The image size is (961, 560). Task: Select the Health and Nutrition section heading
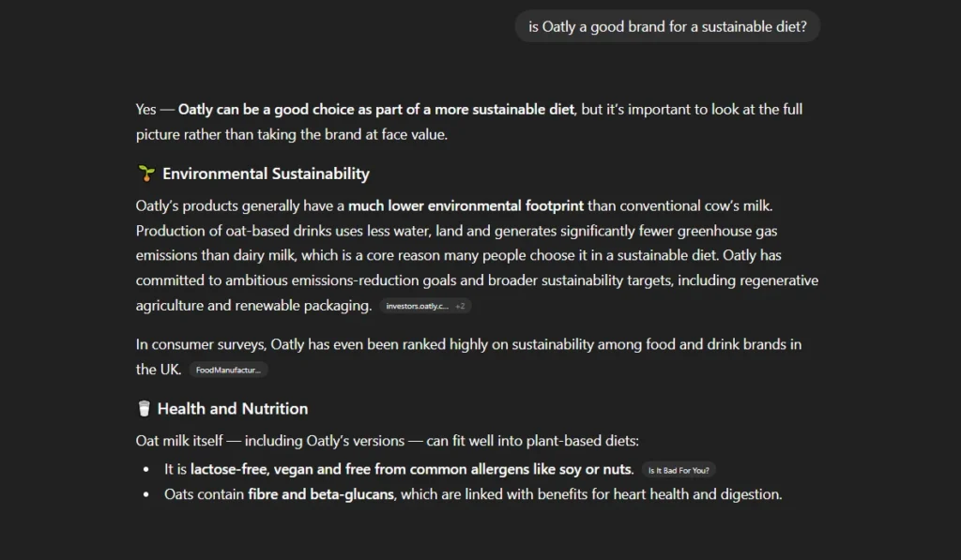232,408
